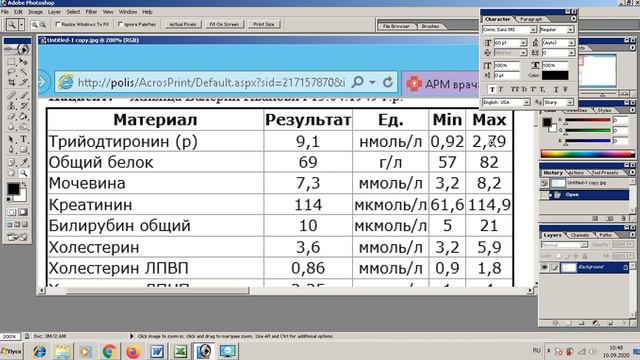Screen dimensions: 640x360
Task: Open the font style Regular dropdown
Action: click(x=571, y=30)
